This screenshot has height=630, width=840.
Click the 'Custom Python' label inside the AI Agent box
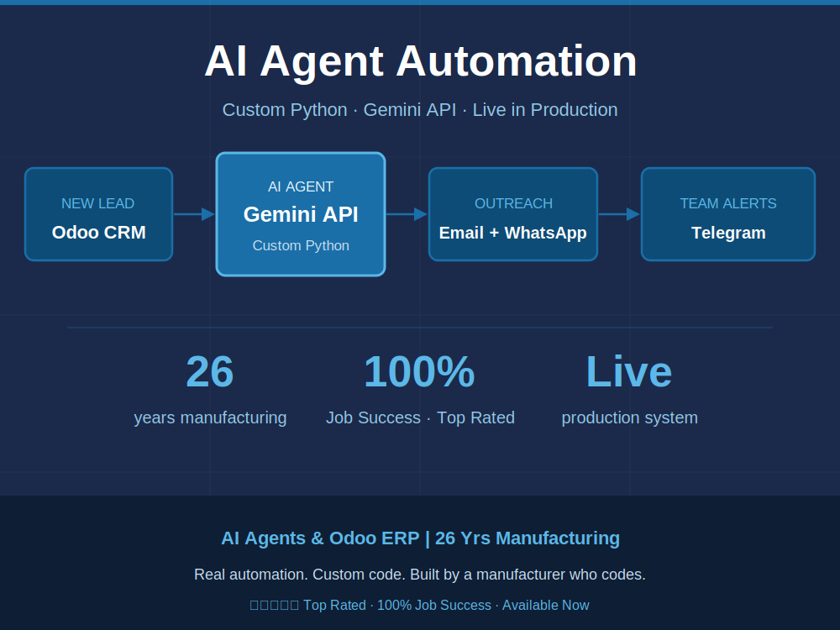coord(301,245)
